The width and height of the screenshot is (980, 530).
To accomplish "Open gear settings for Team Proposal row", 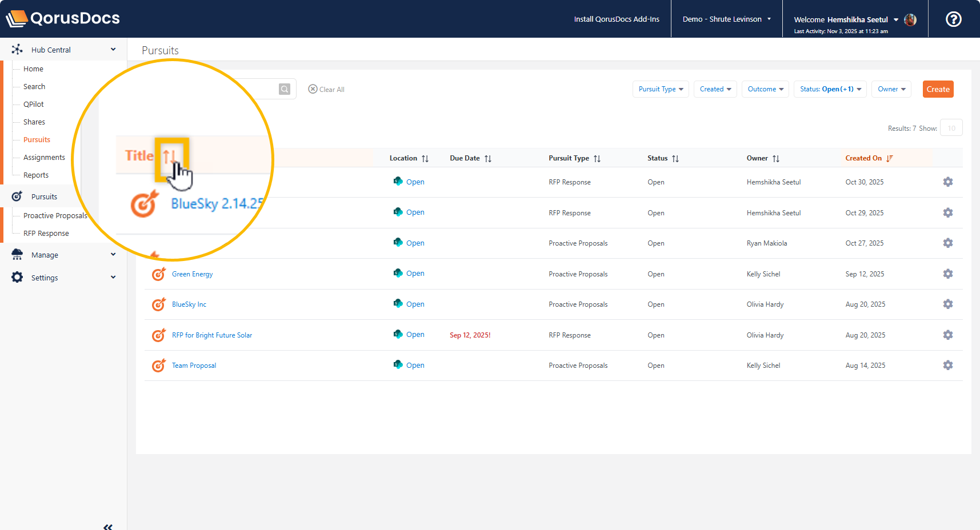I will [x=947, y=366].
